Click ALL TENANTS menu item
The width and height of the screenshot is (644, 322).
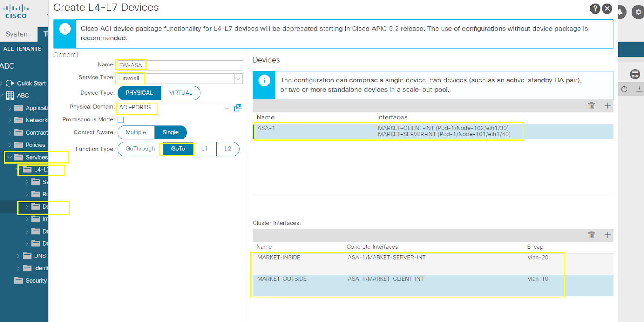[x=23, y=49]
